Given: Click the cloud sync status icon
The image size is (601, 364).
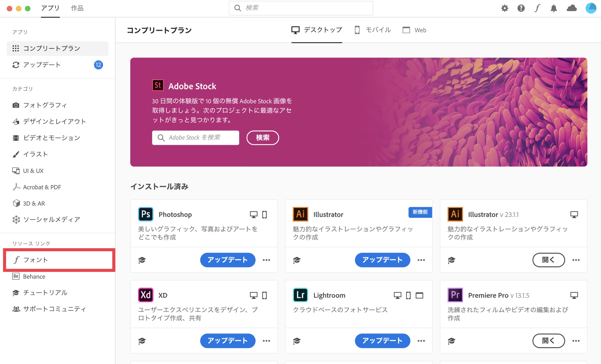Looking at the screenshot, I should click(571, 8).
